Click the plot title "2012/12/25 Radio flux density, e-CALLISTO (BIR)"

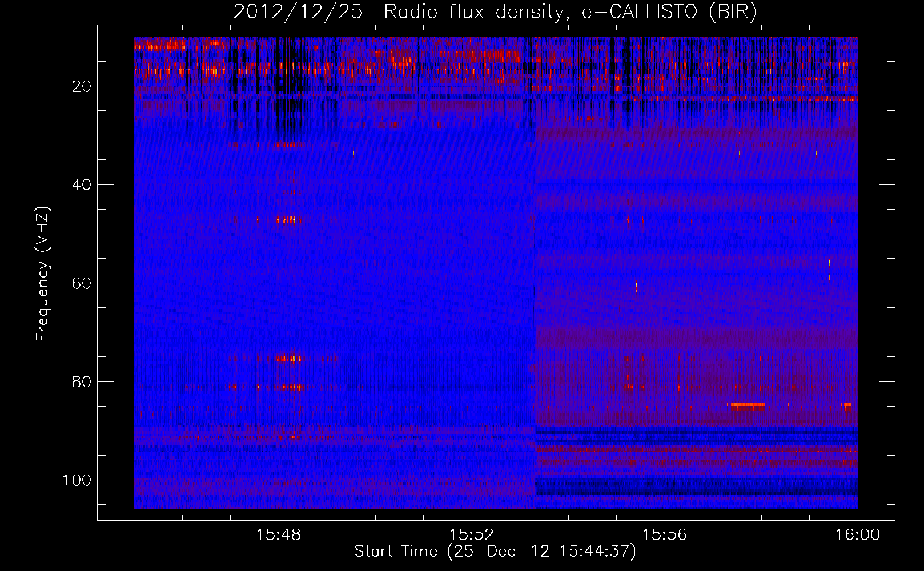coord(495,13)
